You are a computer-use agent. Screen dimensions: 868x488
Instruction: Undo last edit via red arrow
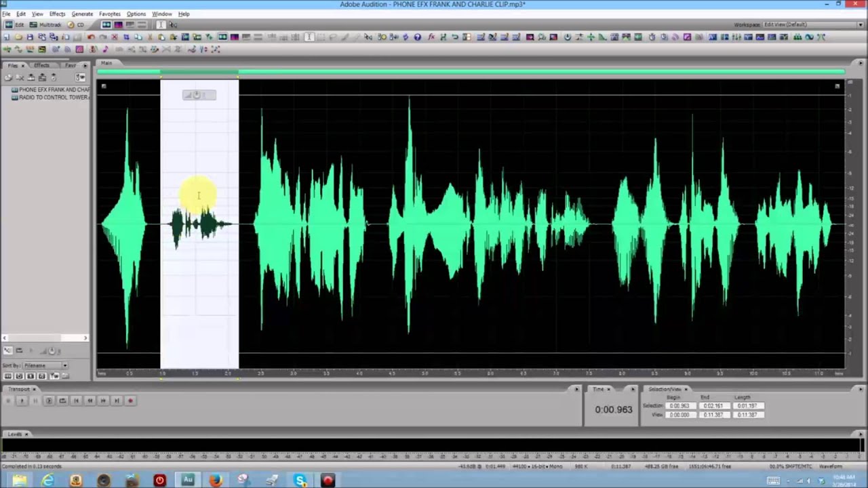91,37
